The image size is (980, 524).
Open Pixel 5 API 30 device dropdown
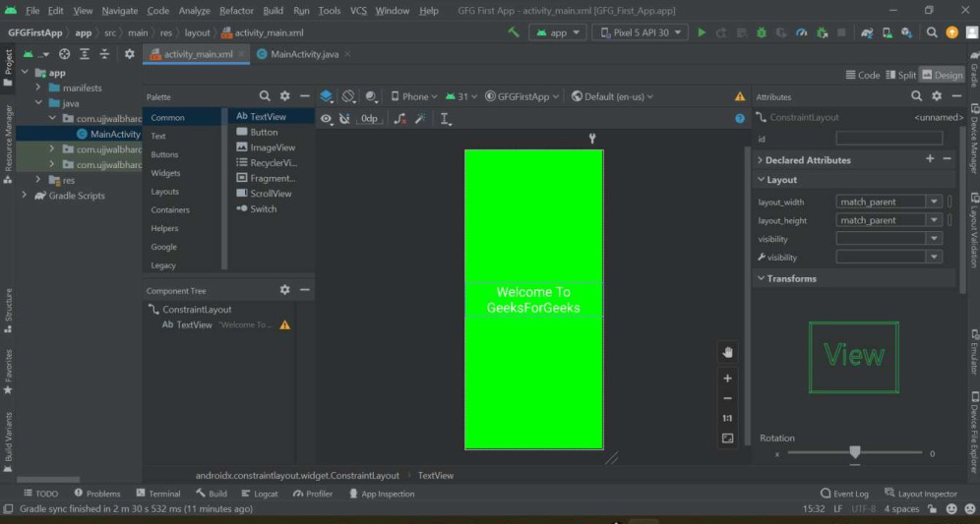coord(640,32)
